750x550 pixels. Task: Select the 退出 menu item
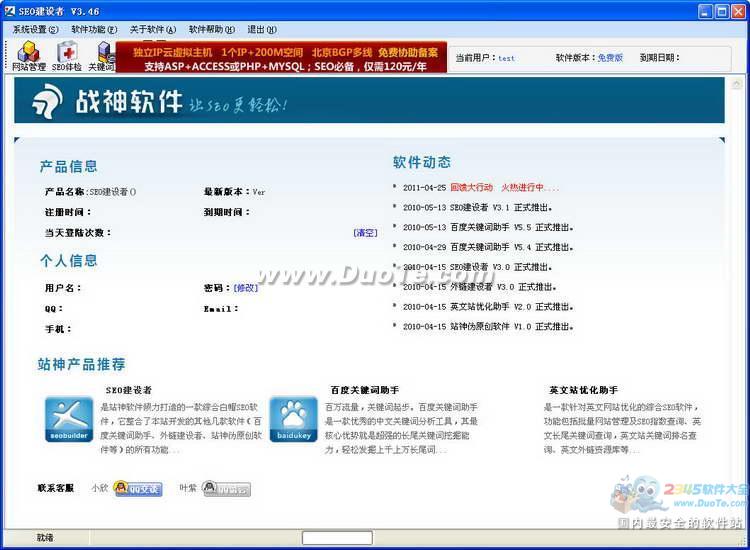tap(262, 30)
